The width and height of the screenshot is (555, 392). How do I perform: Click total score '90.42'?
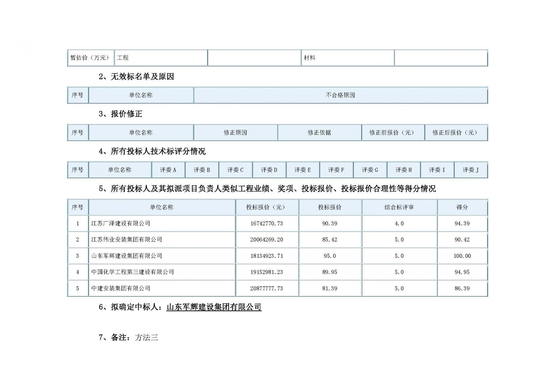pyautogui.click(x=462, y=239)
